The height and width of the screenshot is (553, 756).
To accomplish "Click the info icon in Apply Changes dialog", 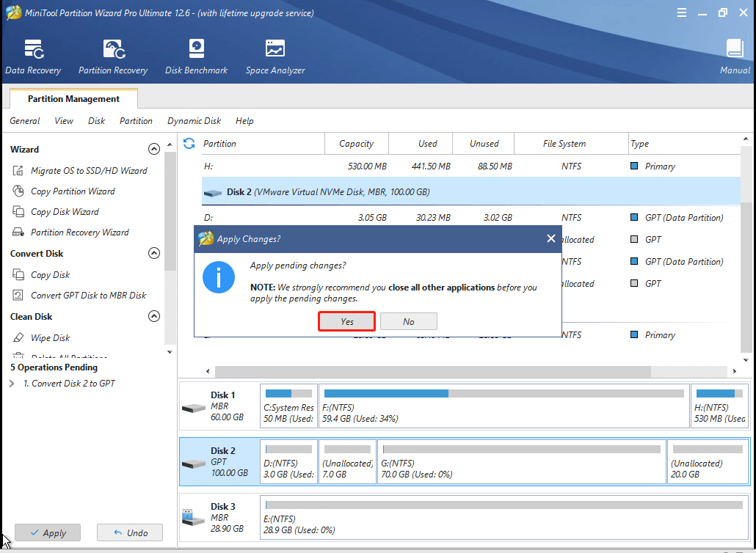I will (219, 277).
